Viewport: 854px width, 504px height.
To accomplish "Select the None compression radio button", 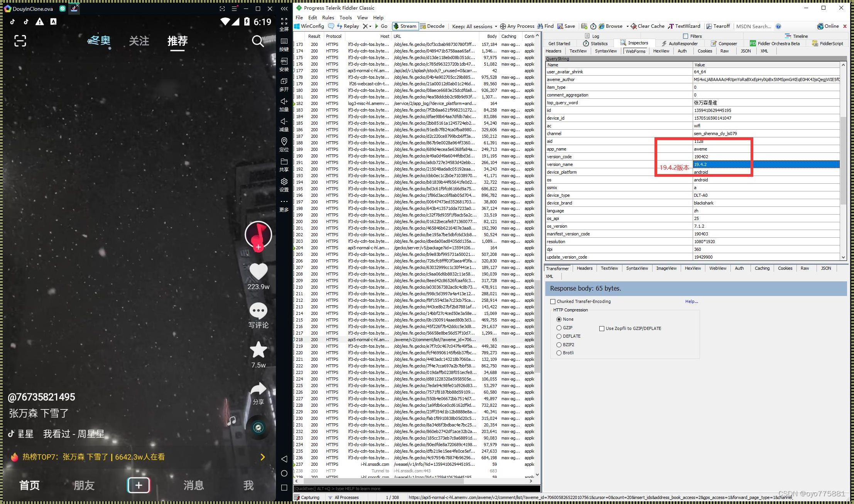I will point(559,319).
